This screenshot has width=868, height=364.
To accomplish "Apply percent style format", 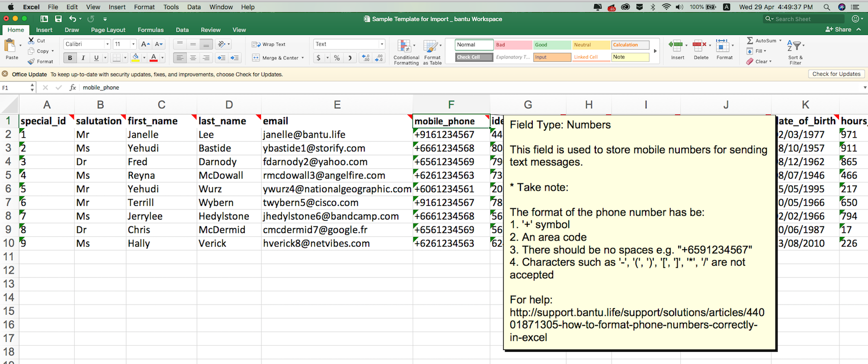I will click(x=337, y=58).
